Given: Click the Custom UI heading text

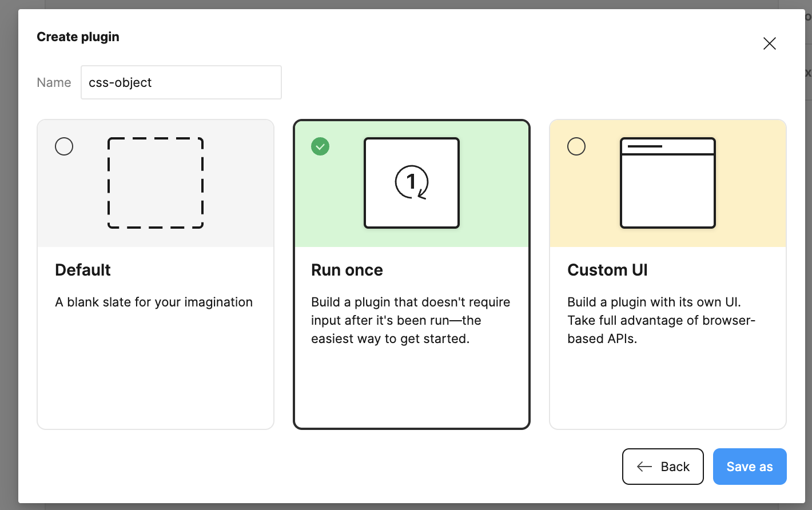Looking at the screenshot, I should (607, 270).
